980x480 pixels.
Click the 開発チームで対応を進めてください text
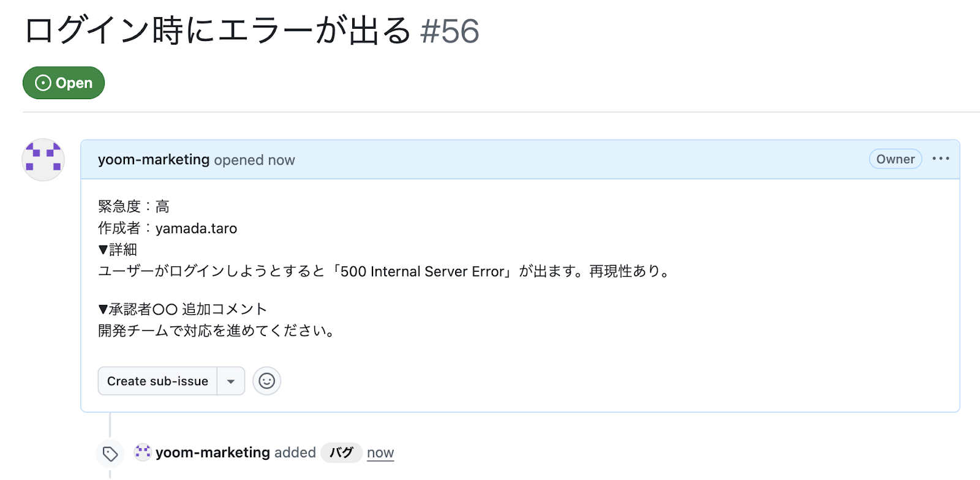tap(216, 331)
